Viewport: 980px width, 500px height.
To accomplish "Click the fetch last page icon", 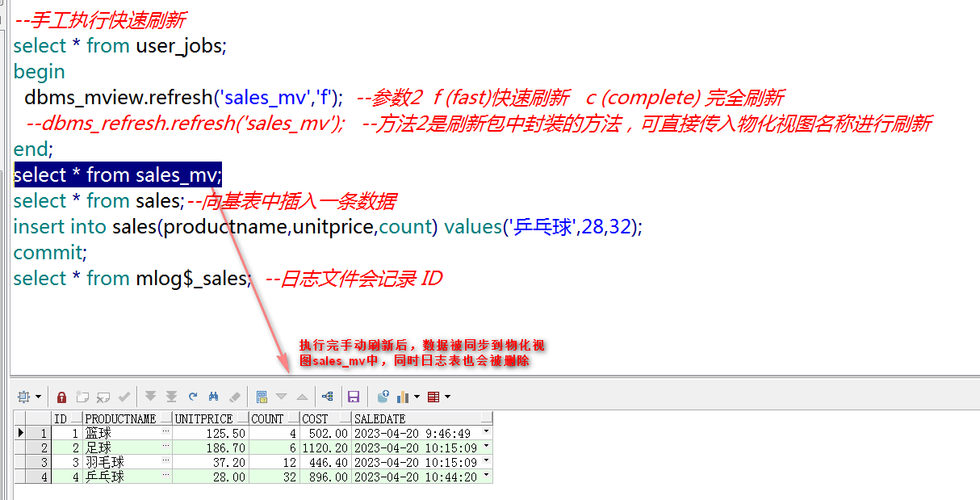I will coord(171,397).
